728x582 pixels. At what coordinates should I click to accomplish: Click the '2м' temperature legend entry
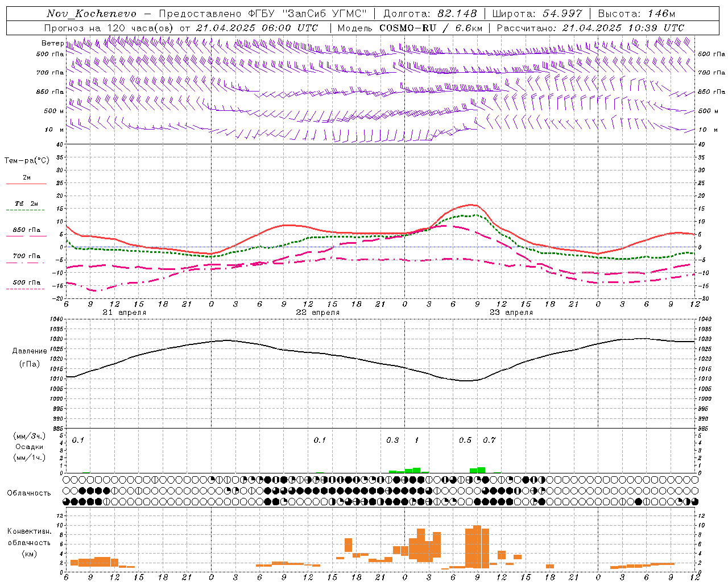coord(27,178)
